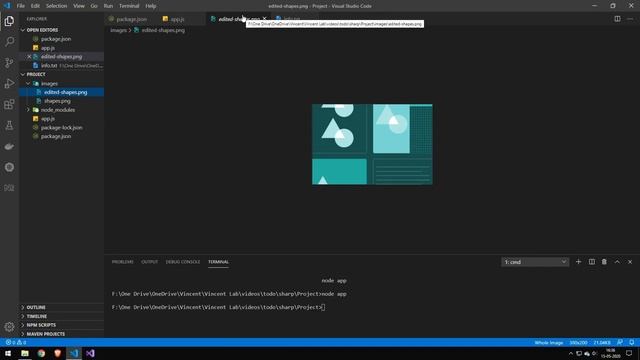Open File Explorer from the taskbar
Screen dimensions: 640x360
pyautogui.click(x=25, y=353)
